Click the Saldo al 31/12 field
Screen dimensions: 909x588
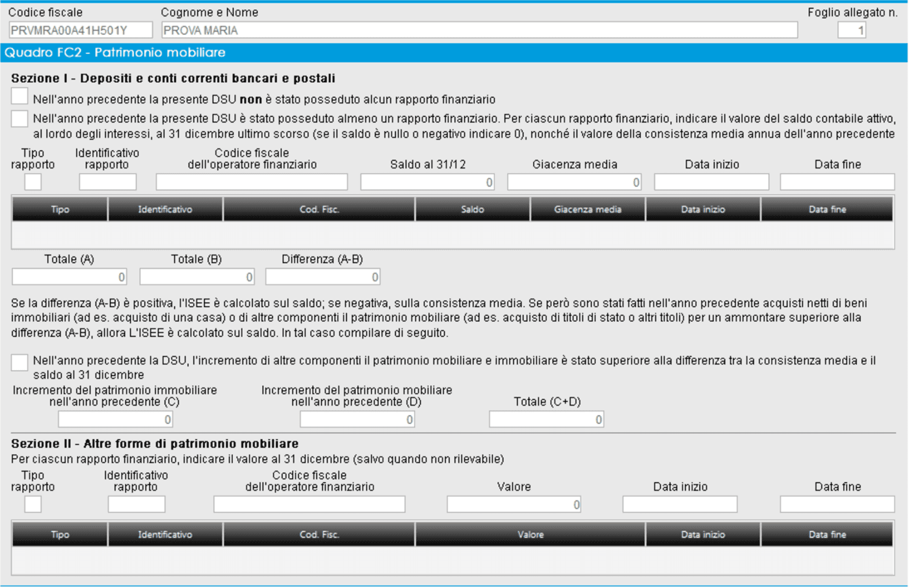tap(427, 181)
